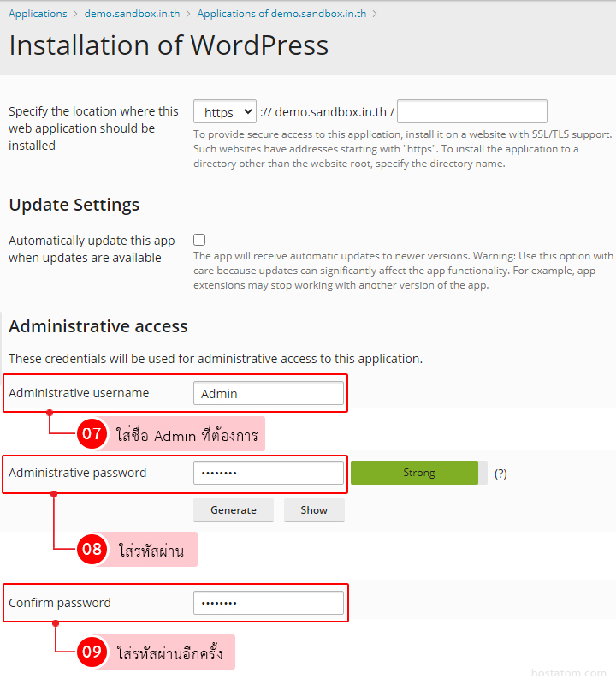Image resolution: width=616 pixels, height=685 pixels.
Task: Click the (?) password help icon
Action: [x=500, y=474]
